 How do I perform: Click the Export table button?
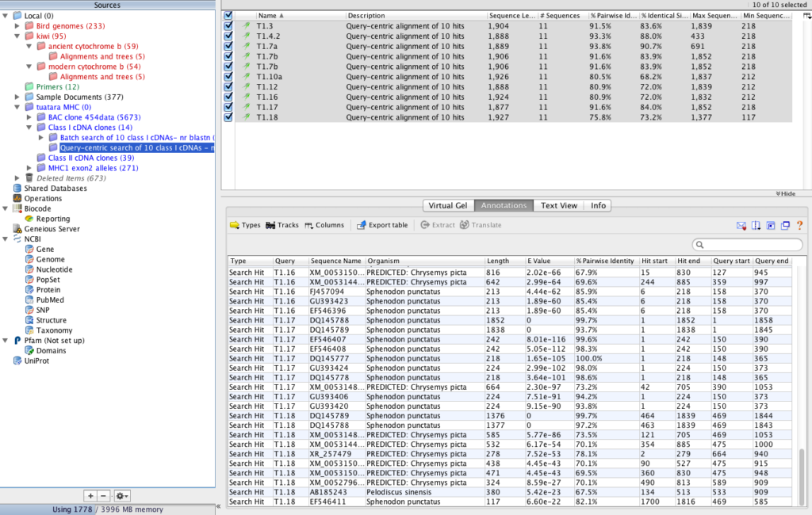coord(381,224)
